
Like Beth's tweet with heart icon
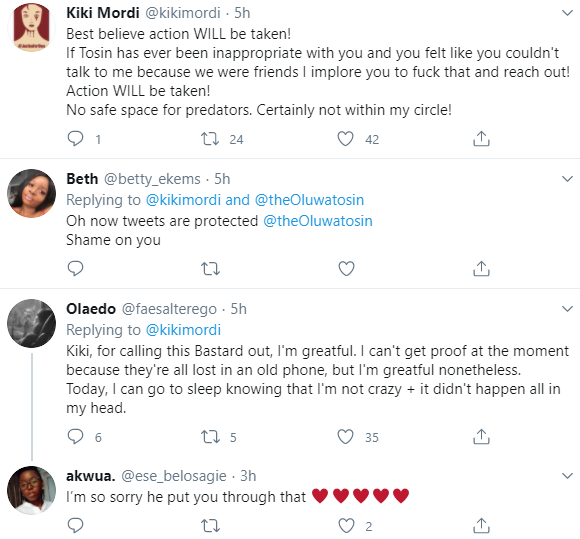pos(346,269)
